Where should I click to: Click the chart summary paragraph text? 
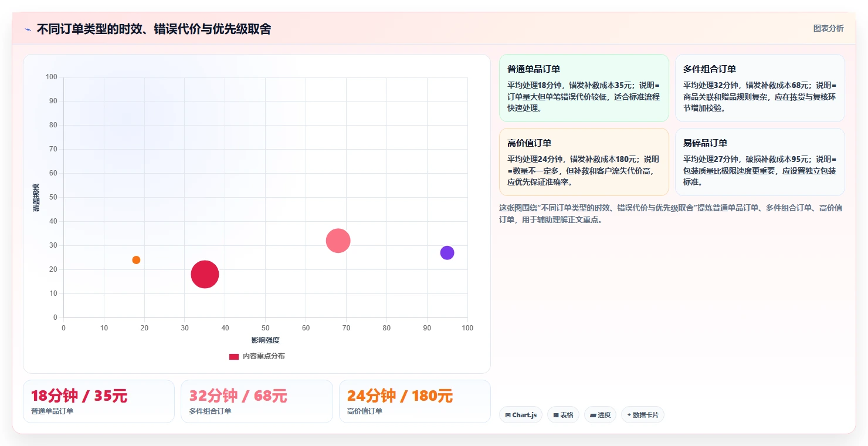click(x=671, y=214)
